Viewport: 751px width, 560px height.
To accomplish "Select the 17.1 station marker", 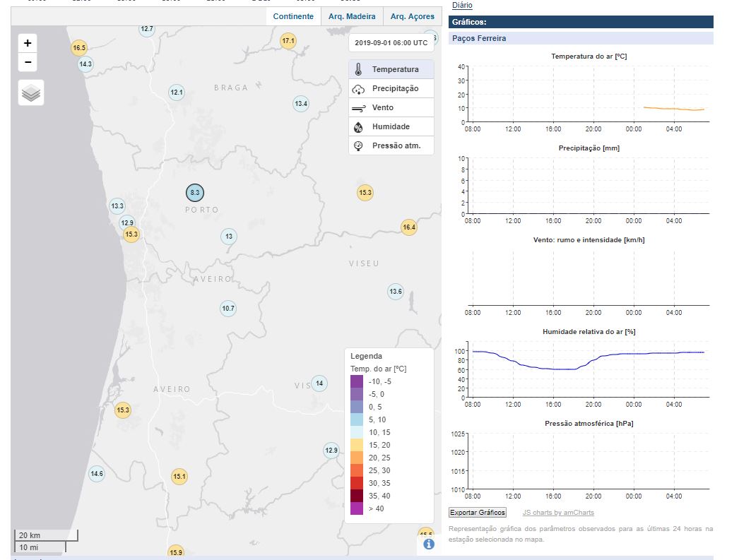I will [288, 41].
